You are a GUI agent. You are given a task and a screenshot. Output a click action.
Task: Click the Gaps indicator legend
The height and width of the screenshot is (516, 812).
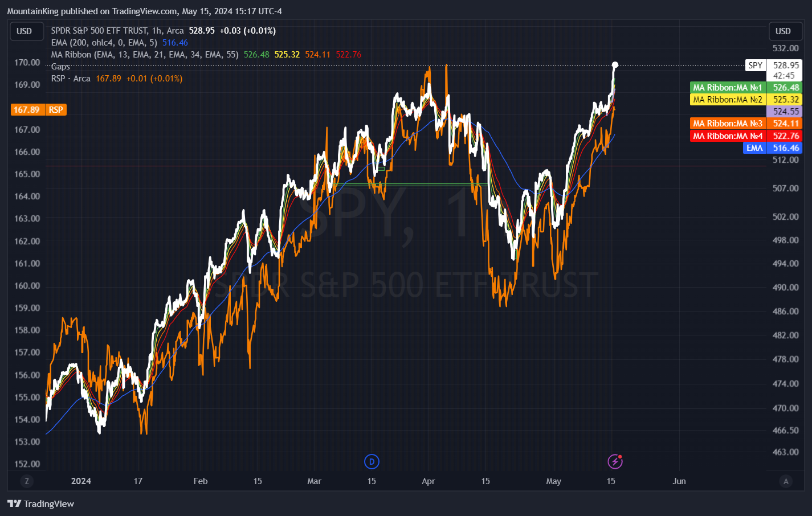click(60, 67)
